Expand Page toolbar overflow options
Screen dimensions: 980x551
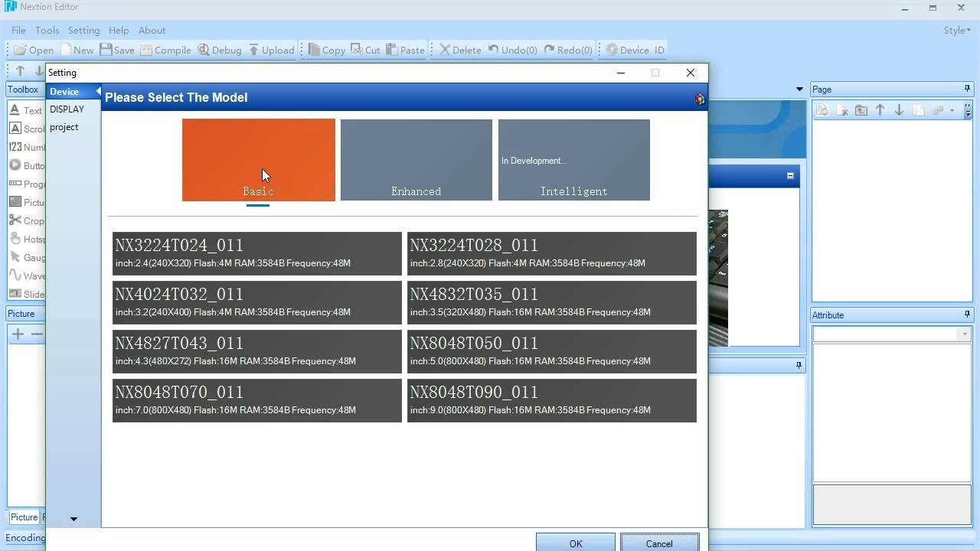click(968, 112)
